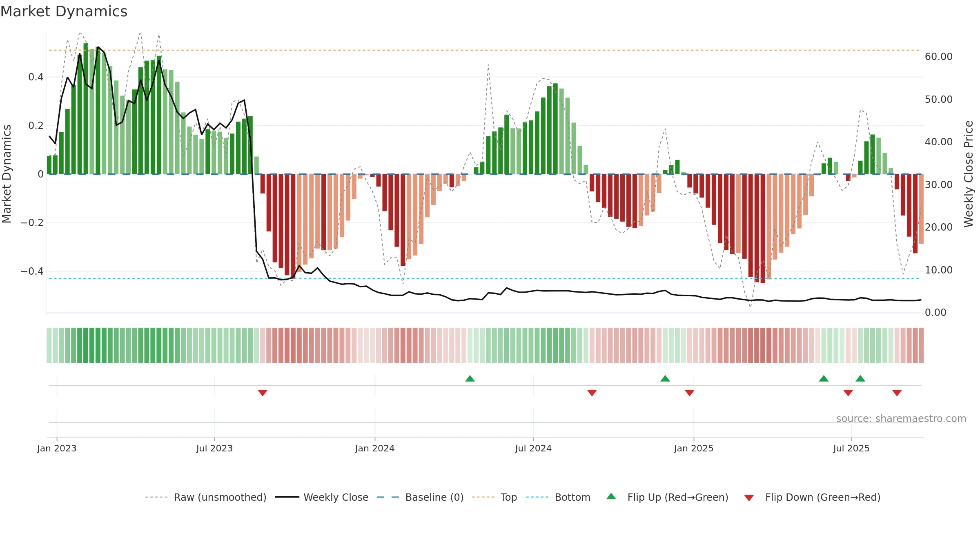Screen dimensions: 980x551
Task: Click the Bottom legend entry
Action: (558, 497)
